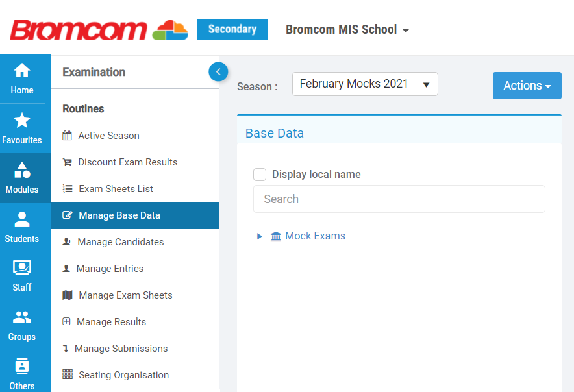Viewport: 574px width, 392px height.
Task: Click the Secondary button
Action: point(232,29)
